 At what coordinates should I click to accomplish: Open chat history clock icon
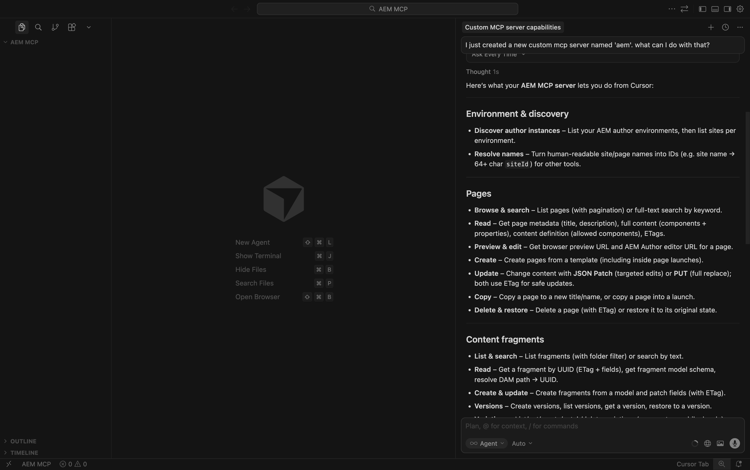(725, 27)
